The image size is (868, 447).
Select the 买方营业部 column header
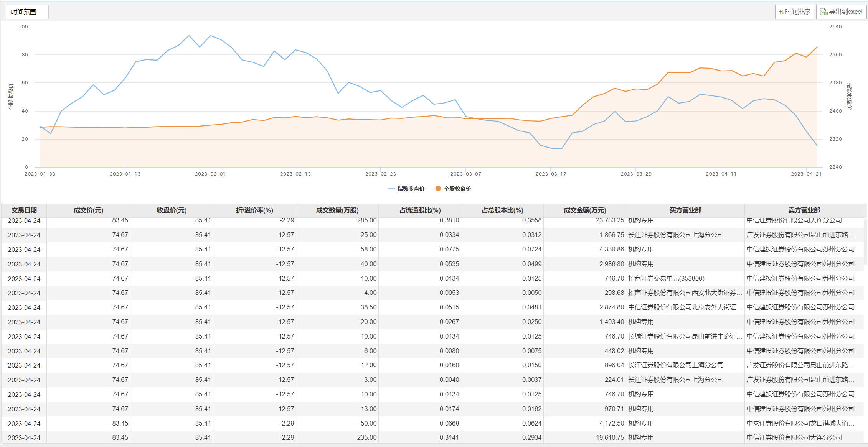[x=685, y=210]
